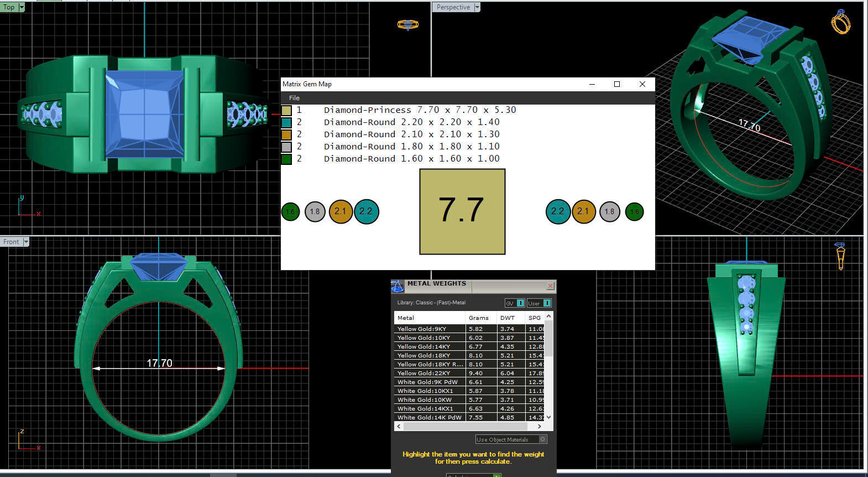Click the metal list horizontal scrollbar thumb
868x477 pixels.
tap(464, 426)
